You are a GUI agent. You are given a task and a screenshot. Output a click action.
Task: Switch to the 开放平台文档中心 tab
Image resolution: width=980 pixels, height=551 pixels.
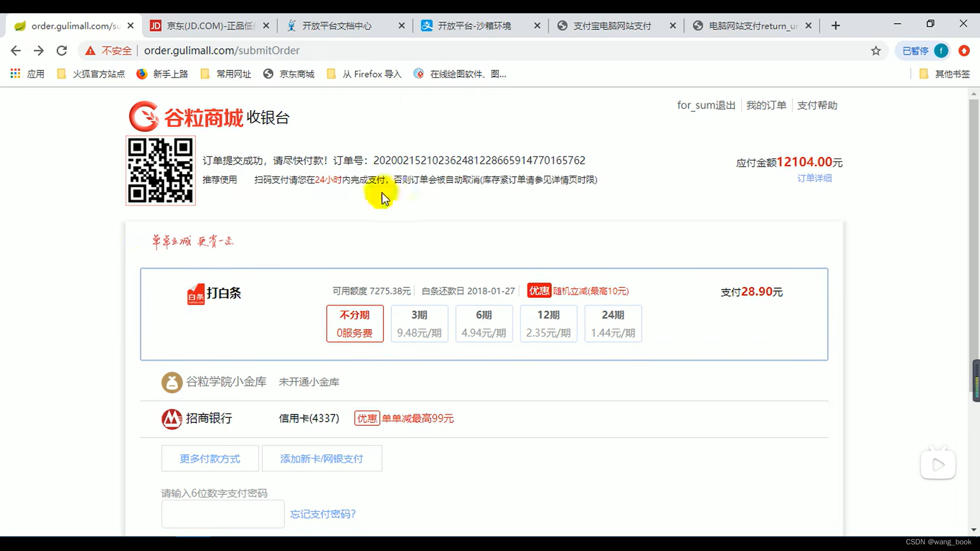coord(337,26)
